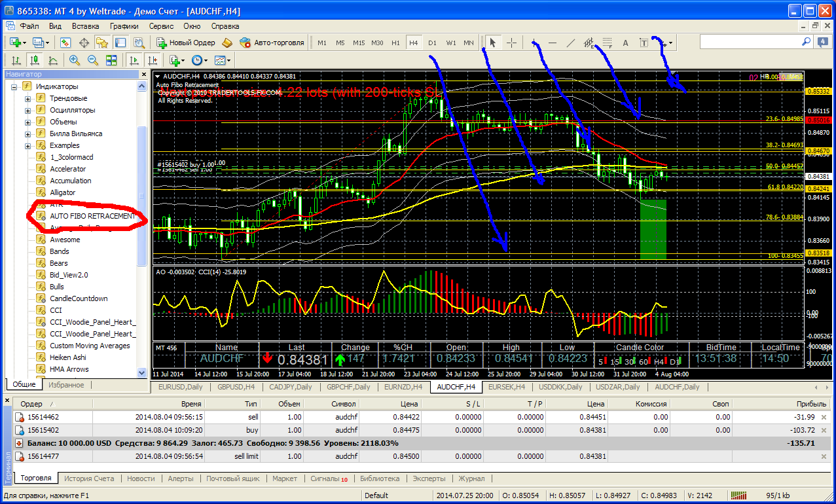The image size is (836, 504).
Task: Toggle the chart auto-scroll button
Action: tap(134, 60)
